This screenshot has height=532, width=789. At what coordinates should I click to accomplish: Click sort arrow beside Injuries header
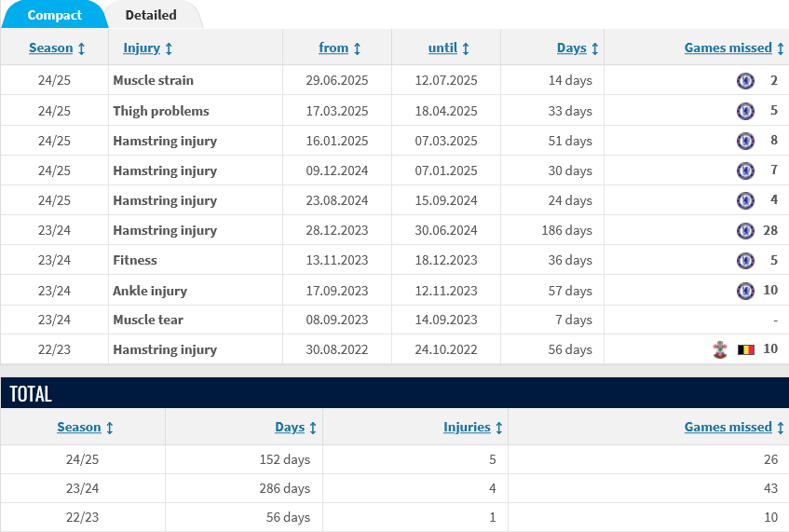pyautogui.click(x=498, y=428)
